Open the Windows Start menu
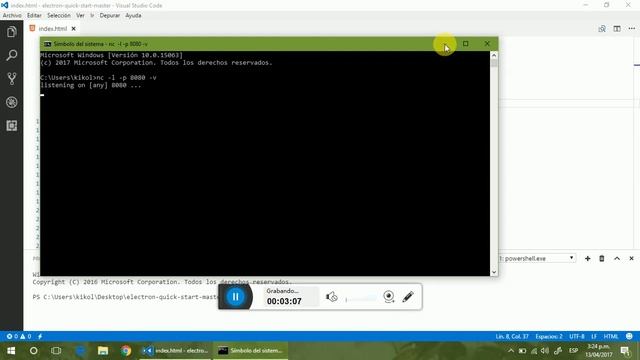Image resolution: width=640 pixels, height=360 pixels. 11,351
